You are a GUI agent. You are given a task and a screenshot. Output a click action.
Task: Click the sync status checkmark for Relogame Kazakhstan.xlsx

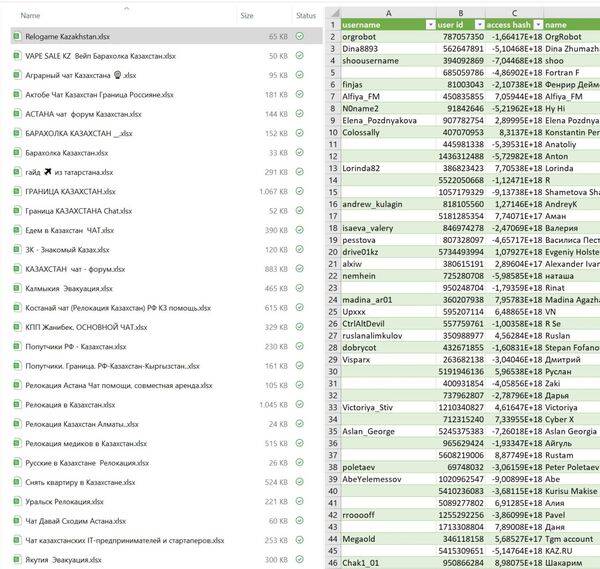300,36
